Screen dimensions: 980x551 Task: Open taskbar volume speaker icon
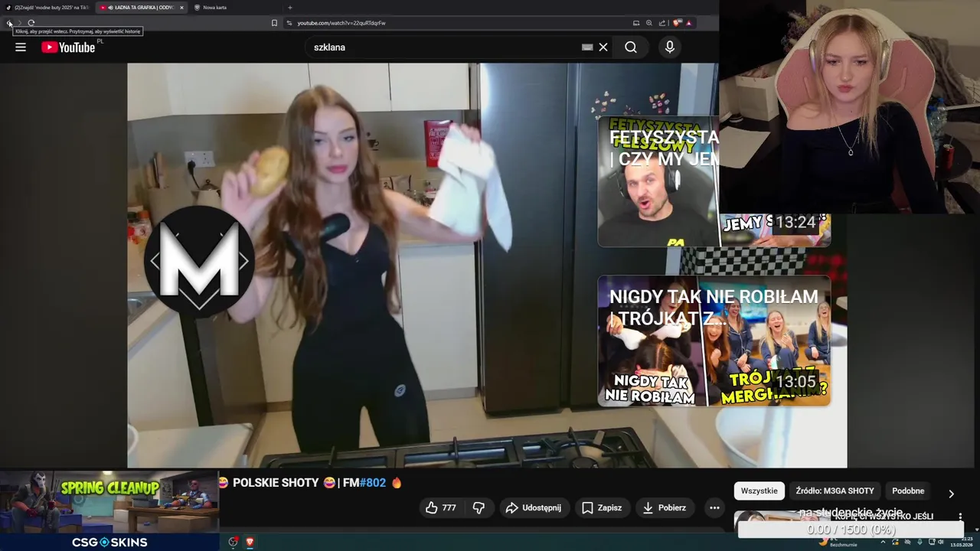coord(942,542)
